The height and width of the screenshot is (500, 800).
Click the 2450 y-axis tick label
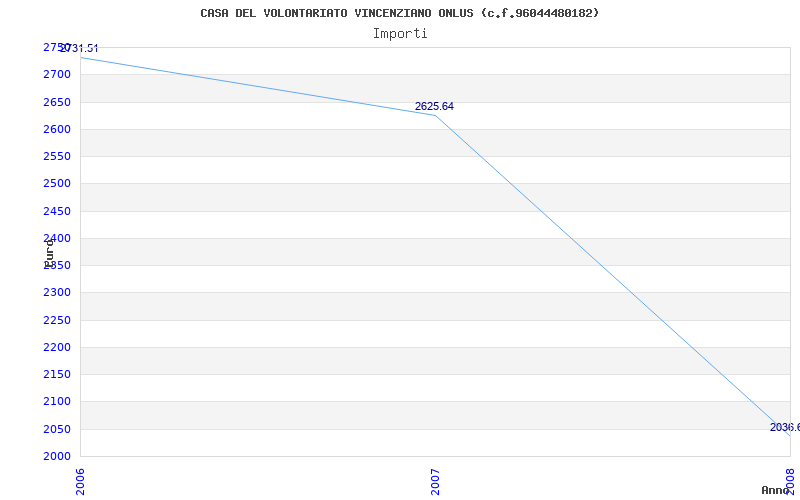click(x=57, y=211)
